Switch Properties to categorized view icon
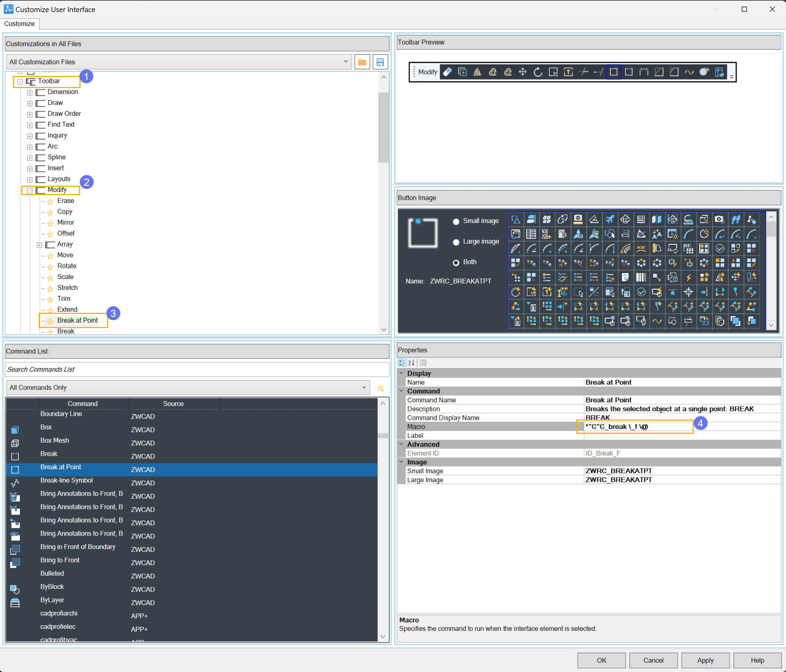Image resolution: width=786 pixels, height=672 pixels. point(402,363)
